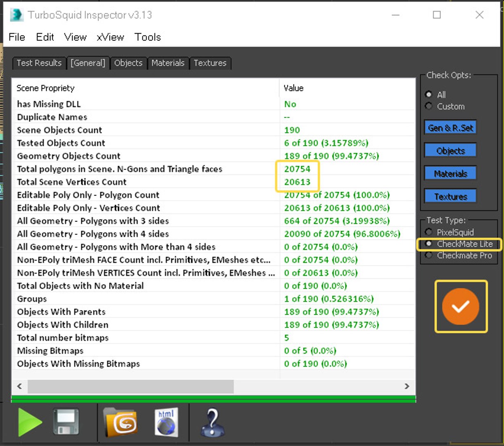
Task: Switch to the [General] tab
Action: pyautogui.click(x=88, y=63)
